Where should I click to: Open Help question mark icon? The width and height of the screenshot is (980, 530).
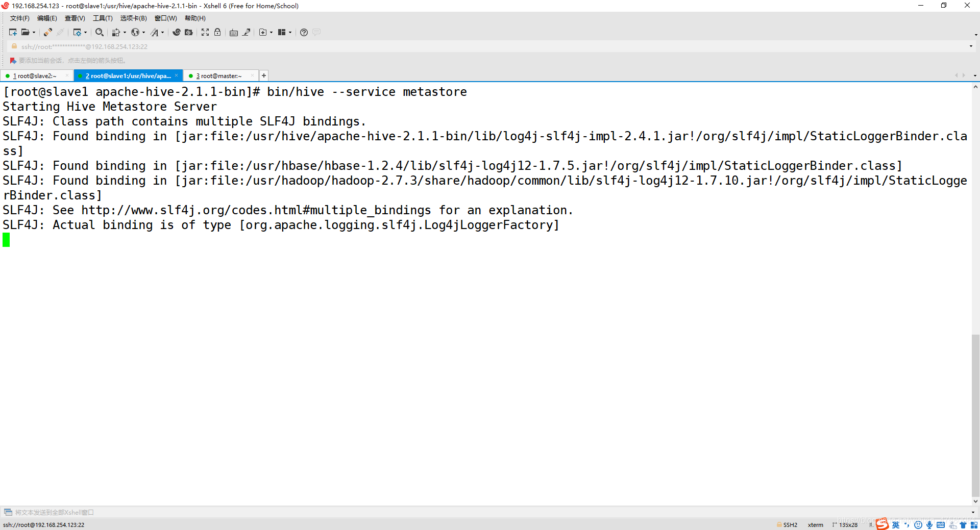click(304, 32)
